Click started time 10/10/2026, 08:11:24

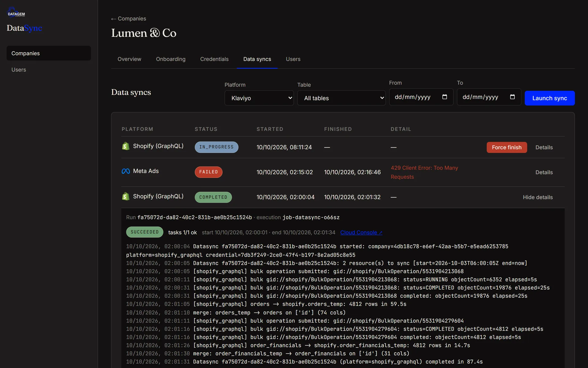tap(284, 147)
